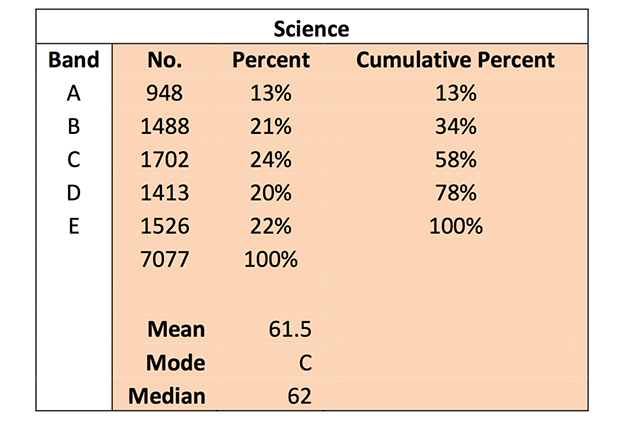Select the Band column header
635x423 pixels.
point(74,60)
